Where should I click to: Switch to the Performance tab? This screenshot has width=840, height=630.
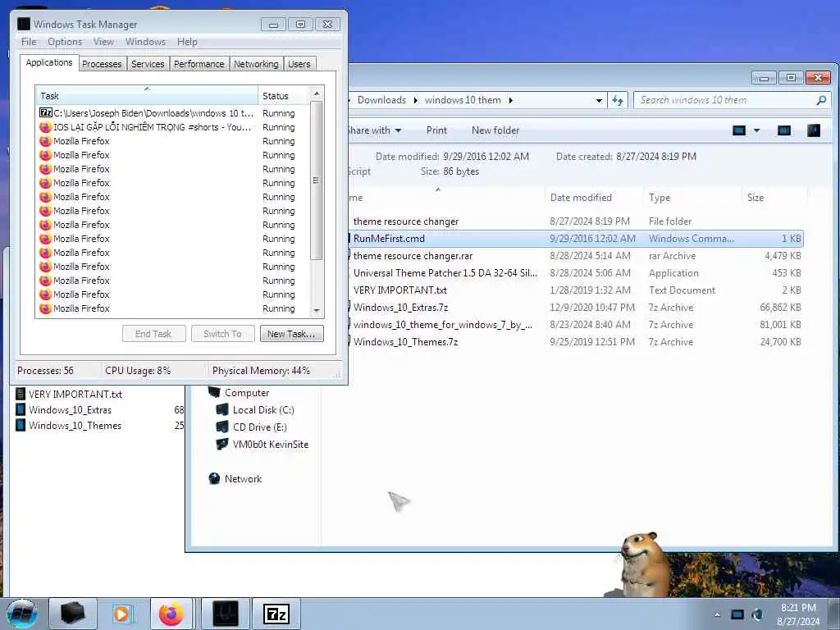[199, 64]
